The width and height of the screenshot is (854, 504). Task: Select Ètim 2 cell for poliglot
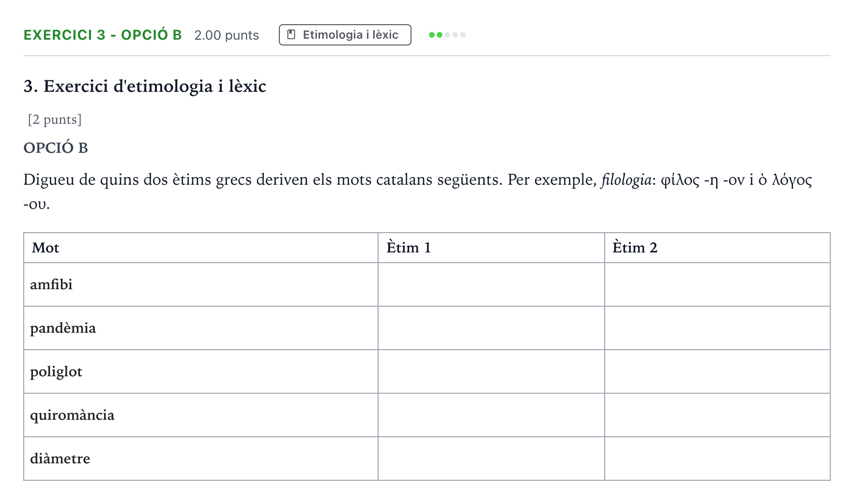pyautogui.click(x=717, y=371)
